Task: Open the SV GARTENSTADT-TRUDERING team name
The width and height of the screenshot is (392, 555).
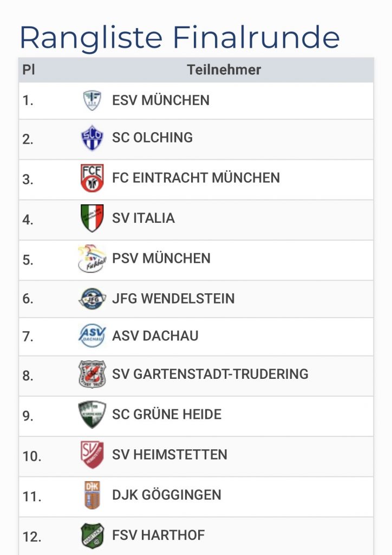Action: click(210, 374)
